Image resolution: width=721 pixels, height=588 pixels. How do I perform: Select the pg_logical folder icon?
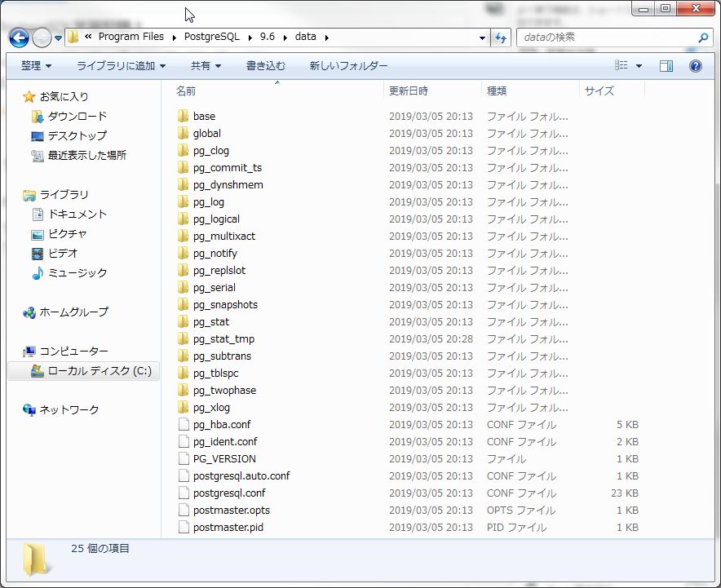(x=183, y=219)
